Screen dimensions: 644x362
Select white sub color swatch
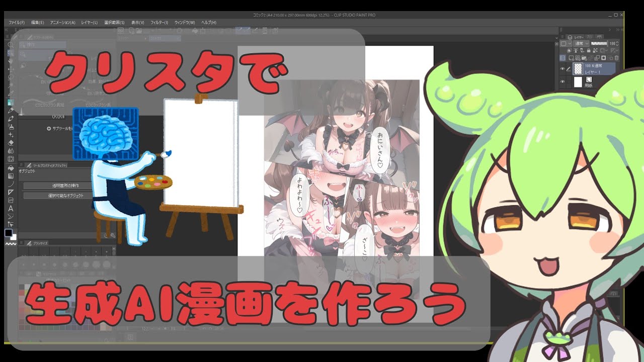click(x=15, y=236)
